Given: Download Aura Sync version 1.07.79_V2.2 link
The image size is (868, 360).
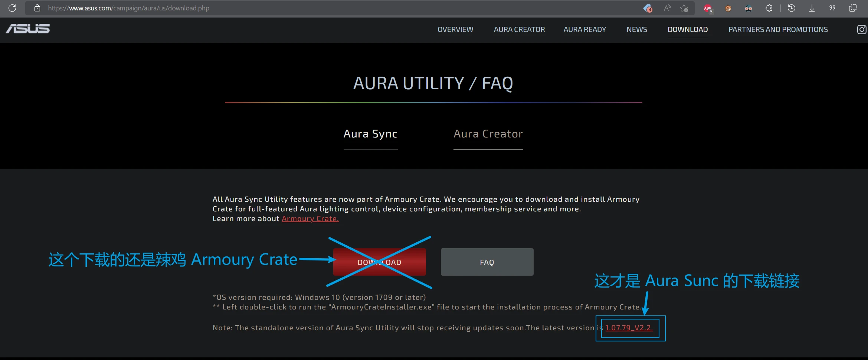Looking at the screenshot, I should (x=629, y=328).
